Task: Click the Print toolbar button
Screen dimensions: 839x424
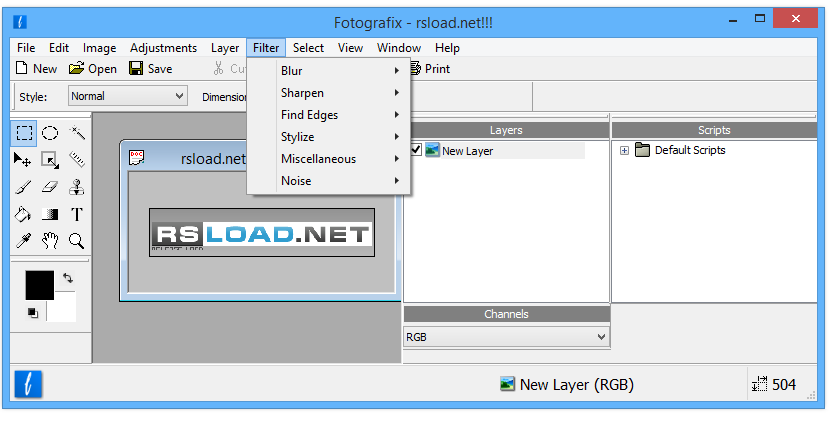Action: click(x=431, y=69)
